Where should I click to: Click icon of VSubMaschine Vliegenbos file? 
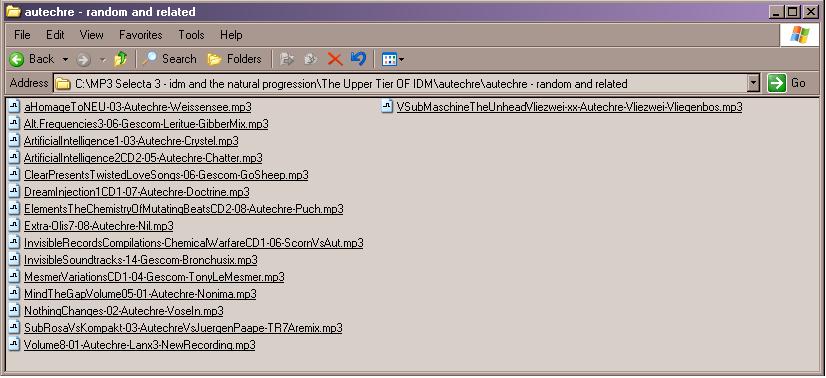388,106
